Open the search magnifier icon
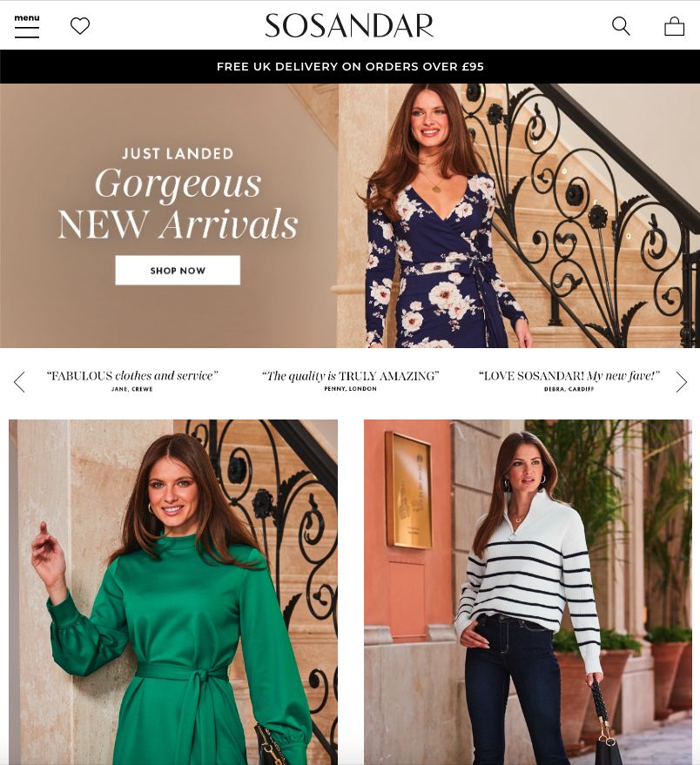Viewport: 700px width, 765px height. click(x=621, y=26)
